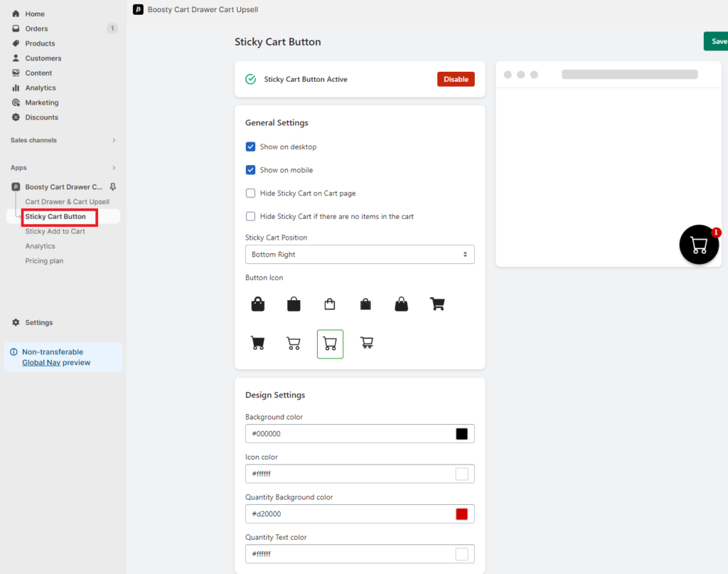728x574 pixels.
Task: Select the outlined shopping cart icon
Action: coord(294,343)
